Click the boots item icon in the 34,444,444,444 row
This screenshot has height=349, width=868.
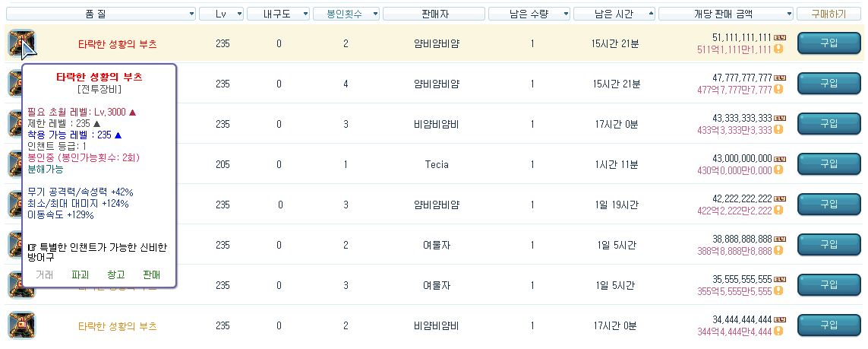pos(21,325)
